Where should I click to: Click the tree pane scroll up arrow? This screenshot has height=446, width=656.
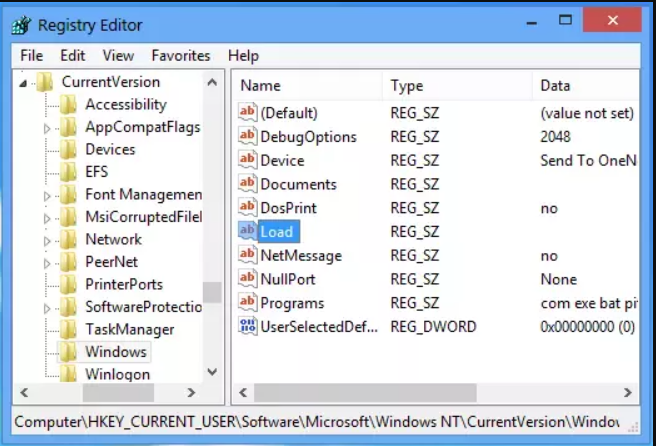pos(212,82)
